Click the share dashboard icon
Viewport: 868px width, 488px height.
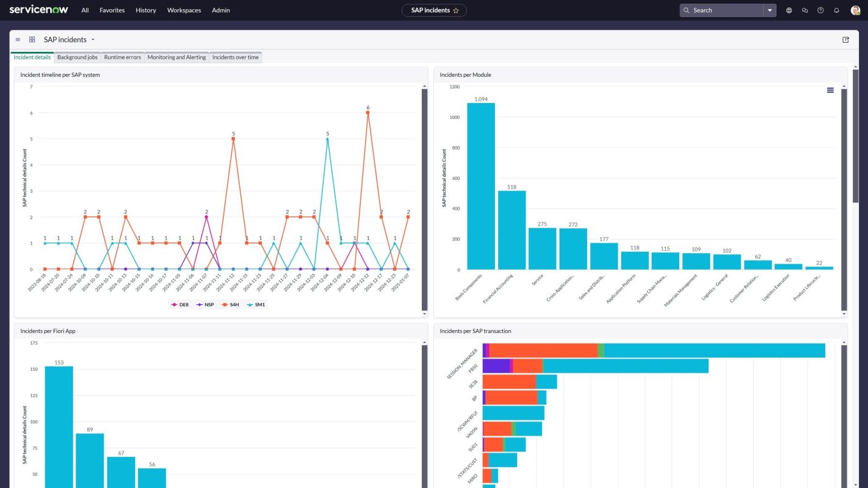click(x=845, y=40)
